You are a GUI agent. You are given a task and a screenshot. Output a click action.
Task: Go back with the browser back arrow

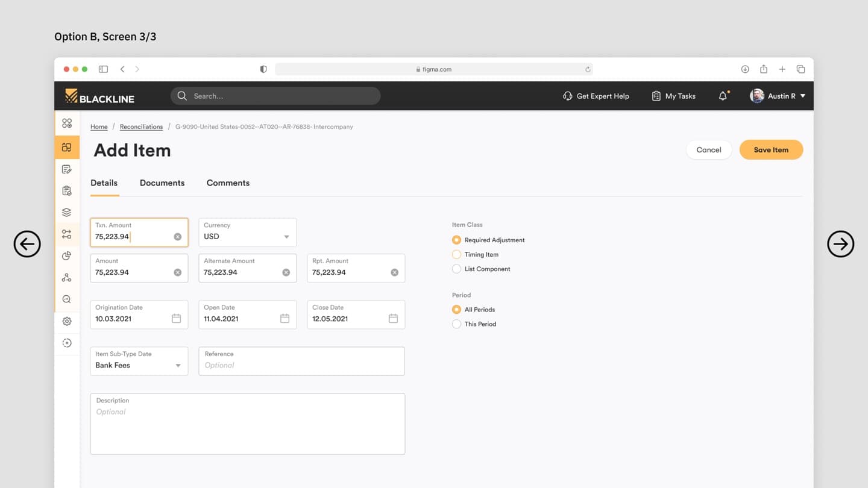coord(122,69)
